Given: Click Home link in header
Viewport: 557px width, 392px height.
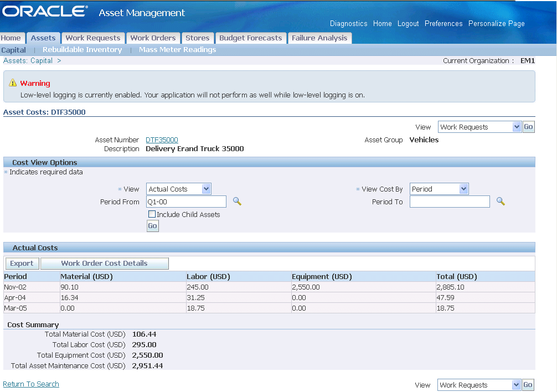Looking at the screenshot, I should [382, 23].
